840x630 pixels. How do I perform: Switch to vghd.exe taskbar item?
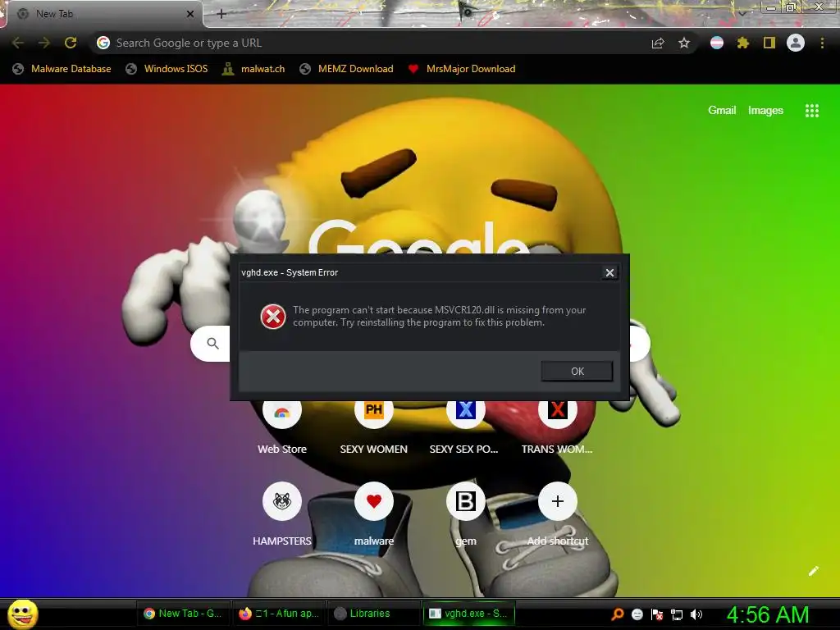[469, 614]
